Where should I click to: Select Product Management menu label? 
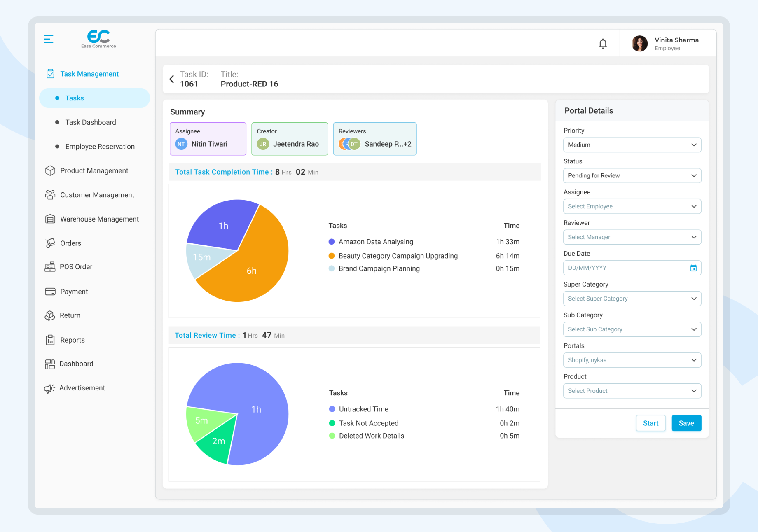click(x=94, y=170)
